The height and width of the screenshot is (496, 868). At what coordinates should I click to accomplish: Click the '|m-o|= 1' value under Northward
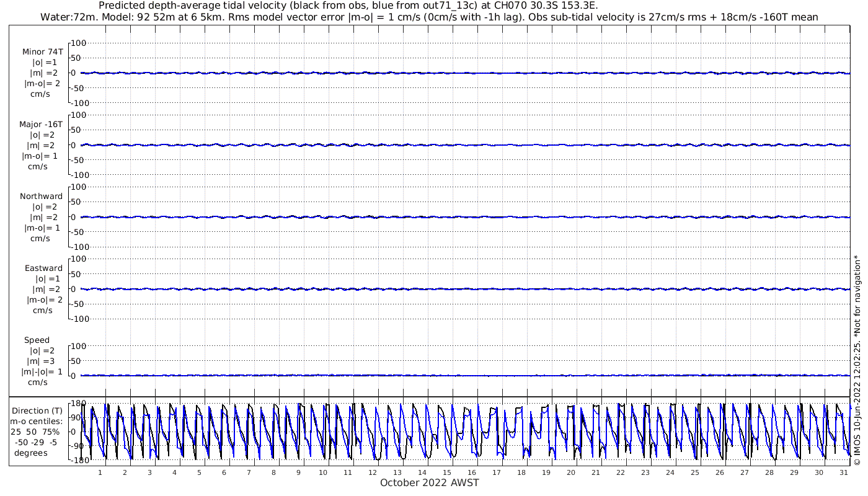(x=42, y=228)
